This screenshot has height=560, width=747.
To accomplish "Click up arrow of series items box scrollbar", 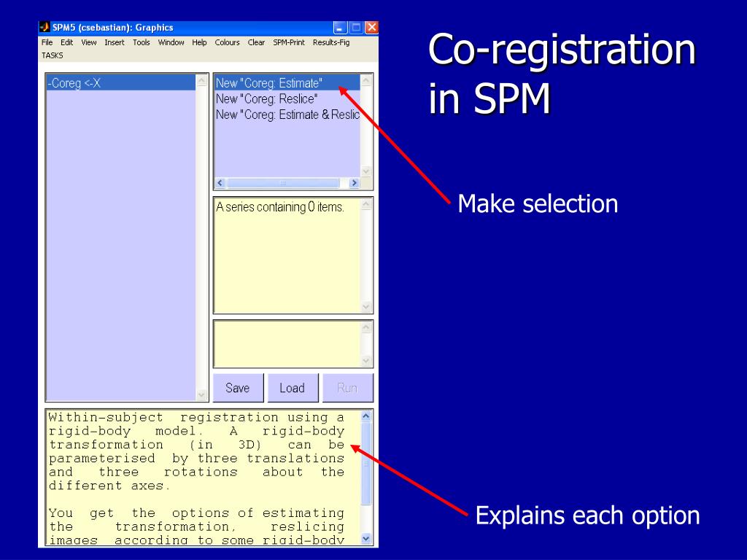I will pos(366,205).
